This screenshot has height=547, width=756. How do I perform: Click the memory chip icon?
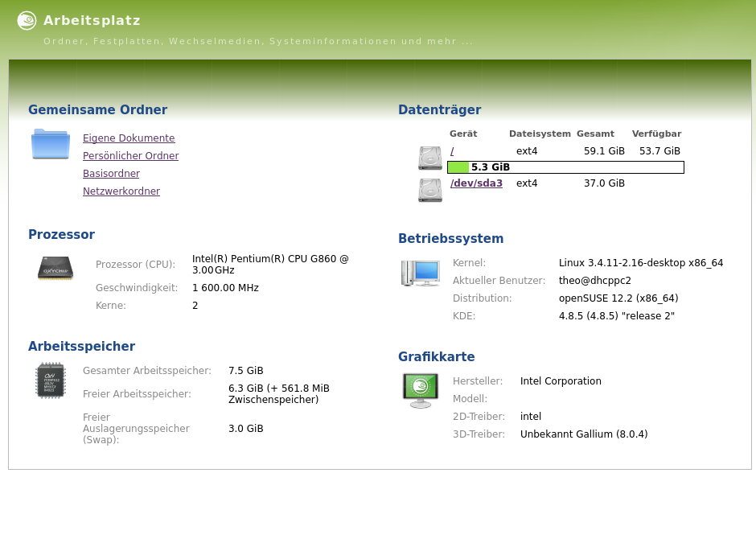coord(51,380)
